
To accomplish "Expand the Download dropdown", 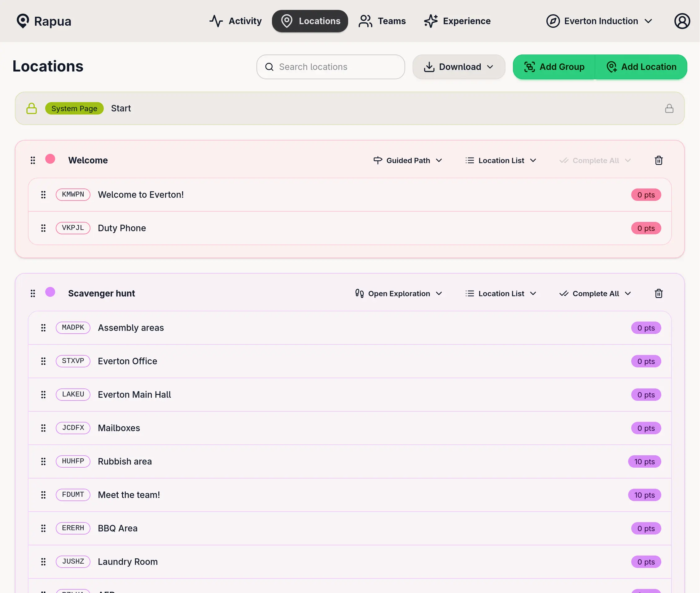I will coord(458,67).
